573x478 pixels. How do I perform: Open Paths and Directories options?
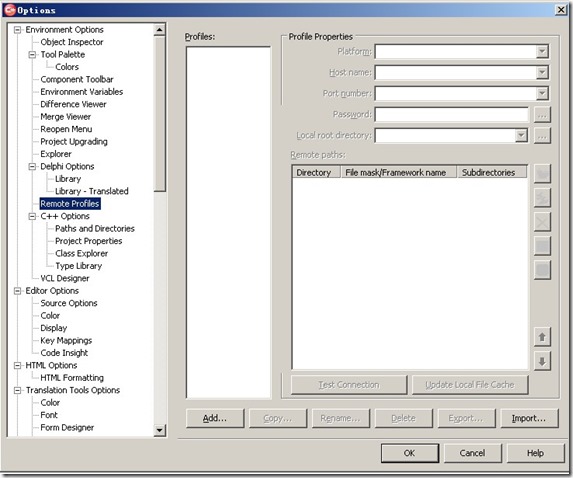click(95, 228)
